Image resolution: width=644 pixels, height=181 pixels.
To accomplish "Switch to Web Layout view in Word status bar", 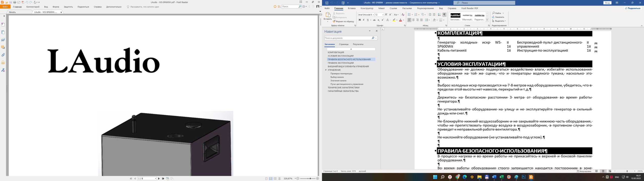I will click(610, 171).
